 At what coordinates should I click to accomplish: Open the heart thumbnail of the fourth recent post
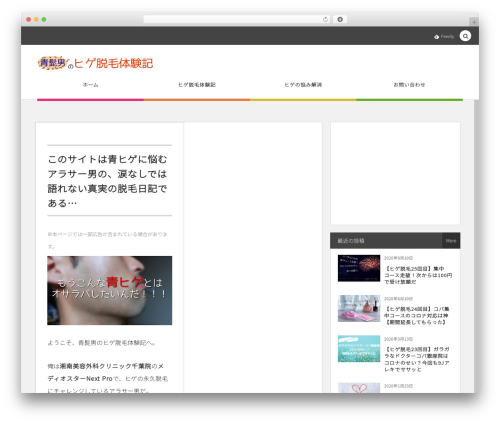point(359,388)
